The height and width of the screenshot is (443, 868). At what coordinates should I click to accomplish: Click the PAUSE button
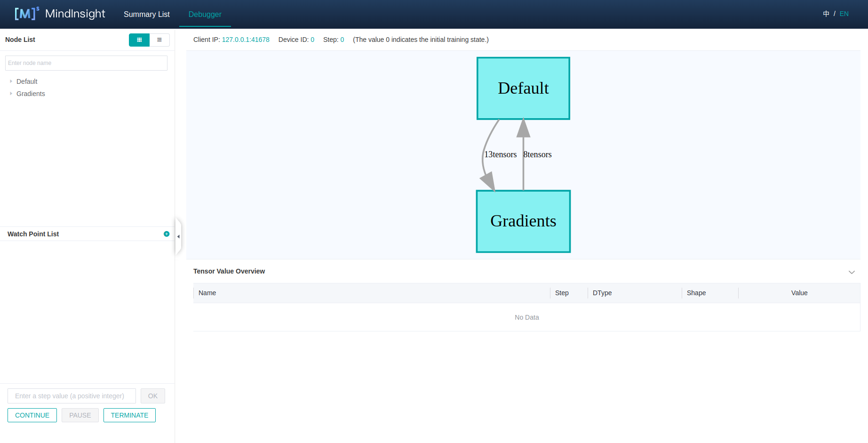[x=80, y=415]
